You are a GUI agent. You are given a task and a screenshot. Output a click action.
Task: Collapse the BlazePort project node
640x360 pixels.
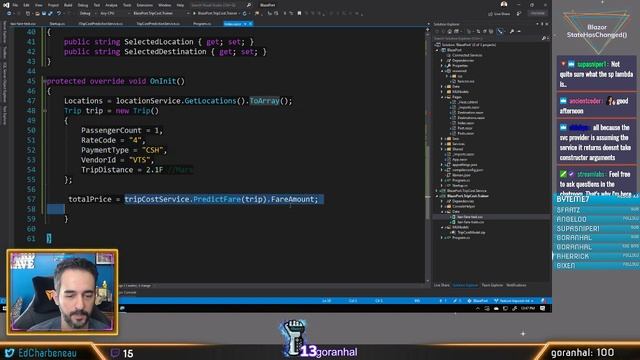(x=438, y=50)
